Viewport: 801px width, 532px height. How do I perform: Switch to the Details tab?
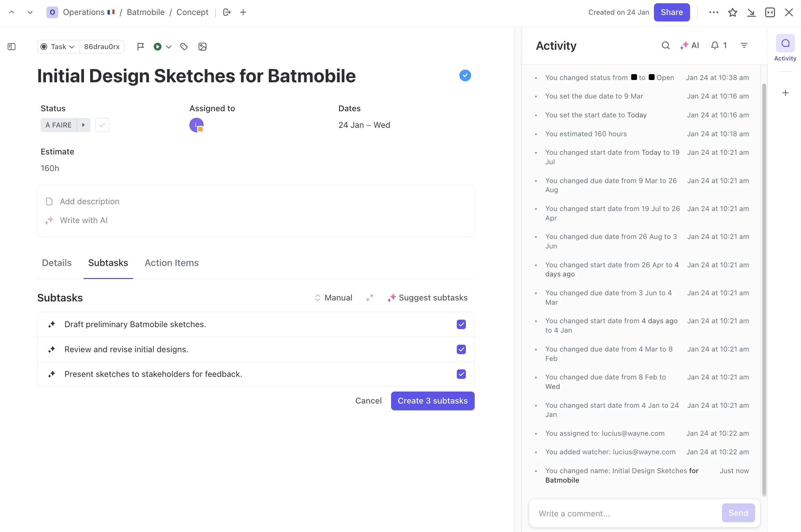tap(57, 263)
